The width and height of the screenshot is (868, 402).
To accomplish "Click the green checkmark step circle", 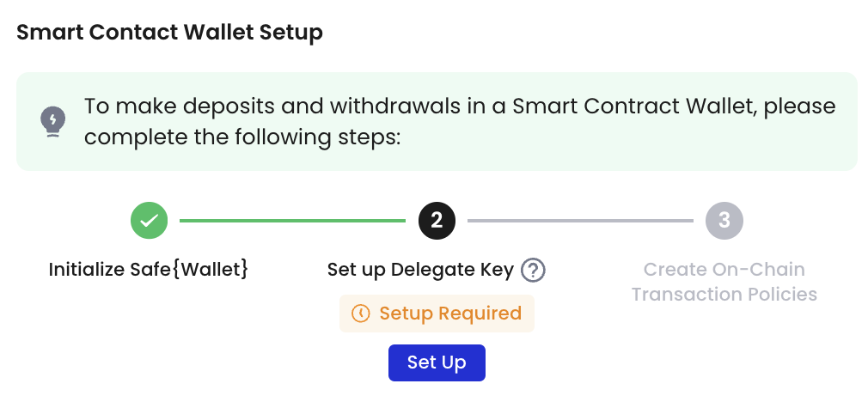I will [x=149, y=221].
